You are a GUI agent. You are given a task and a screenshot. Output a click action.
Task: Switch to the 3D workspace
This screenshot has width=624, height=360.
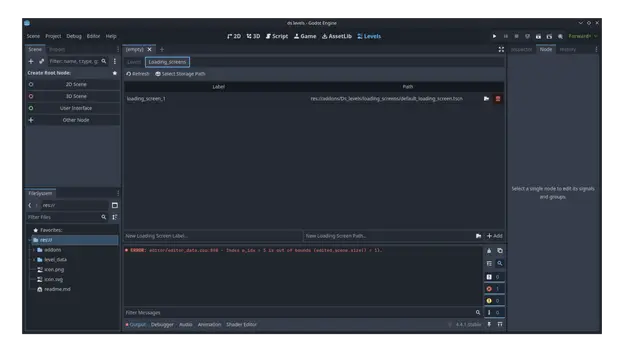pyautogui.click(x=253, y=36)
